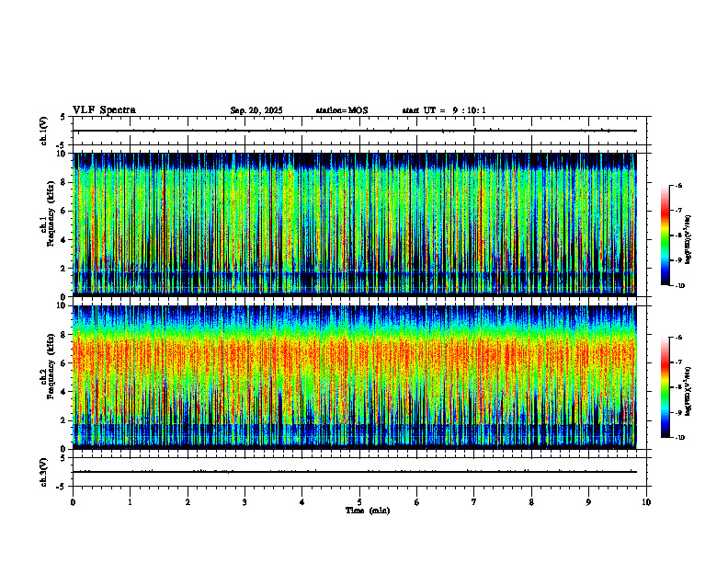Click the ch.1 color bar "-6" label
Screen dimensions: 728x563
678,186
